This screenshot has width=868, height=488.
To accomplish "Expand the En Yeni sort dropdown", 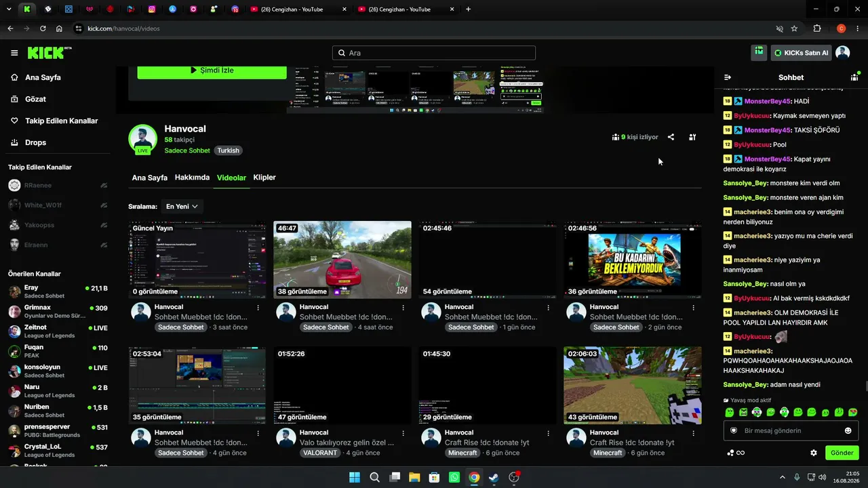I will pos(182,206).
